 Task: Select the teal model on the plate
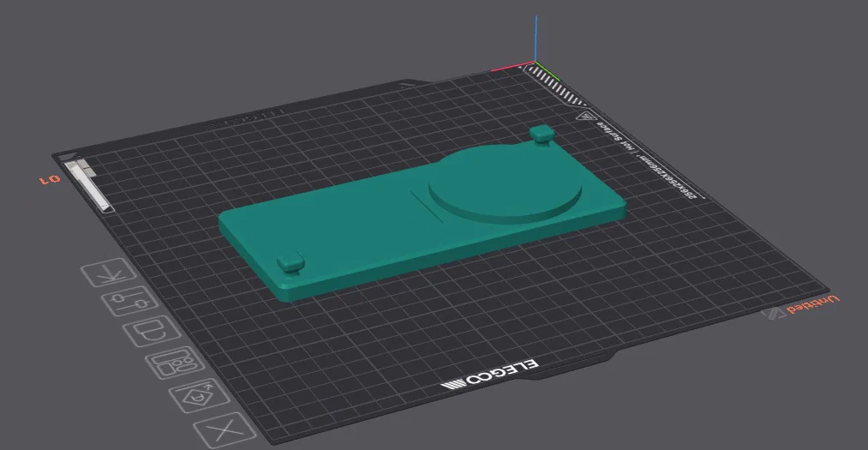422,215
